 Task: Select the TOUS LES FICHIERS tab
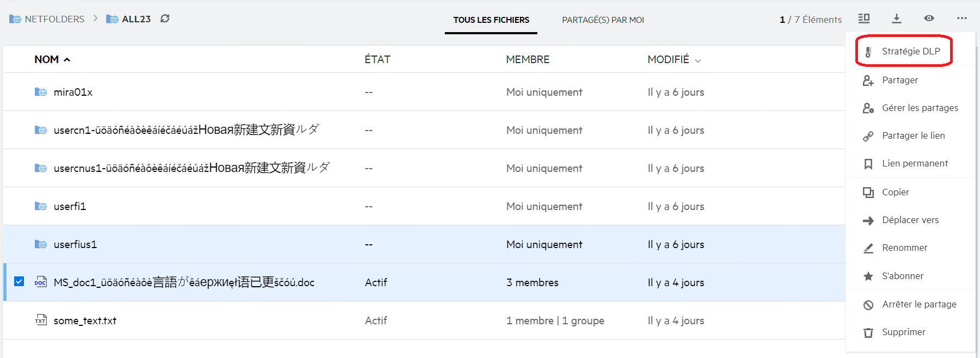pyautogui.click(x=491, y=20)
